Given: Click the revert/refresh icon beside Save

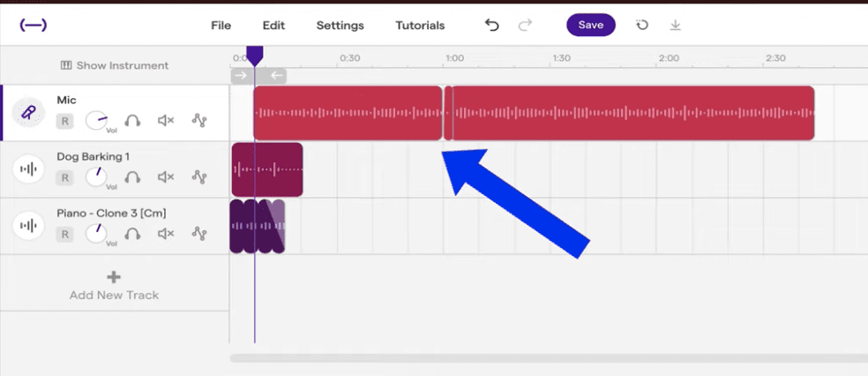Looking at the screenshot, I should click(642, 26).
